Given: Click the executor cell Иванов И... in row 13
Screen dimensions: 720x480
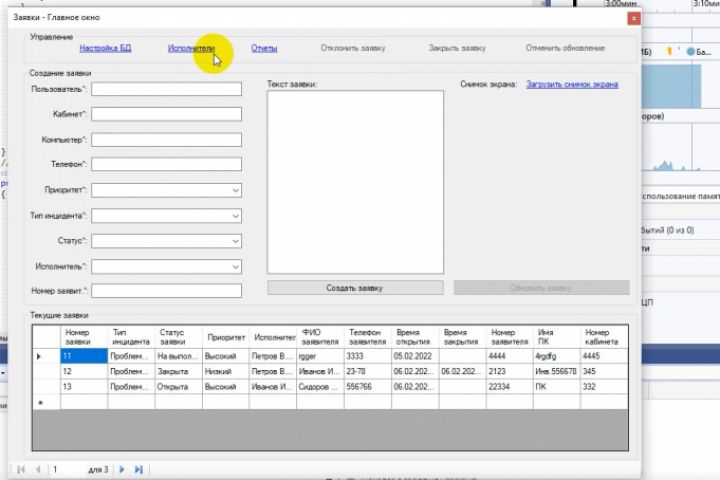Looking at the screenshot, I should (273, 387).
